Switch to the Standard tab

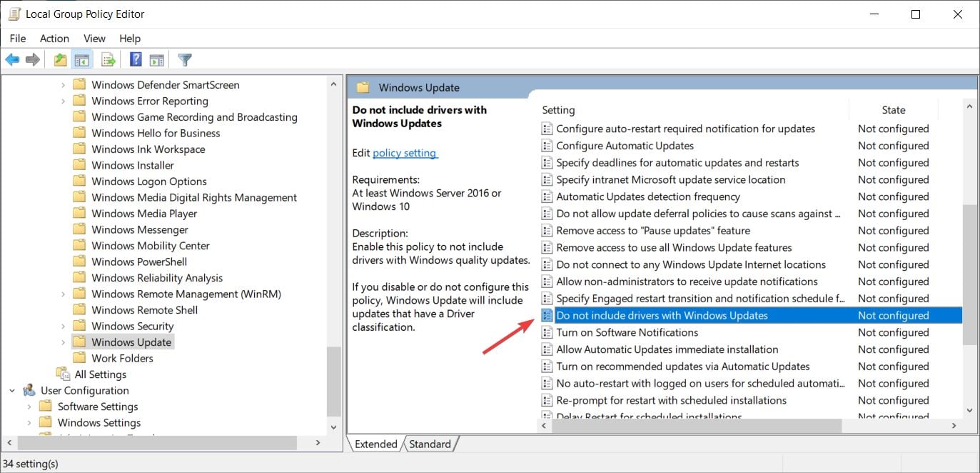(430, 444)
